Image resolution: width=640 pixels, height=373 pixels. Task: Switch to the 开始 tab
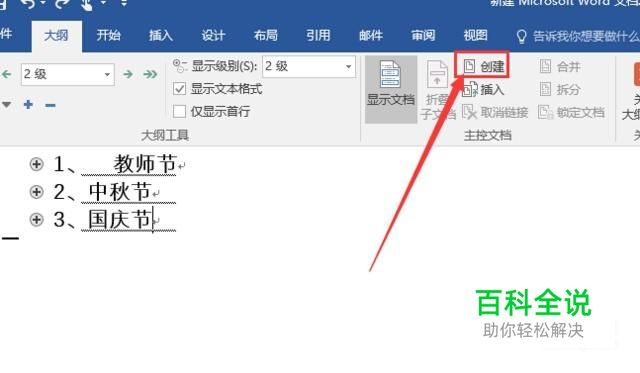109,36
